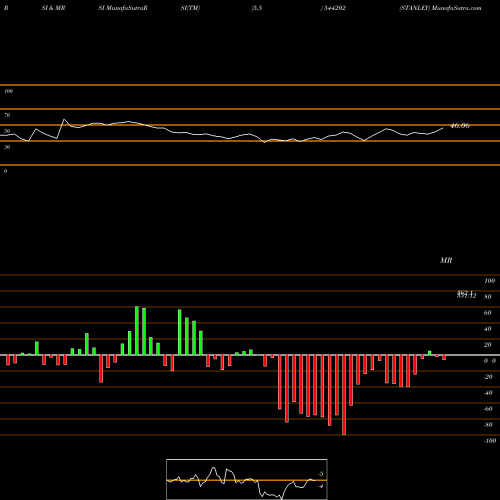
Task: Click the 60 label on histogram axis
Action: 488,313
